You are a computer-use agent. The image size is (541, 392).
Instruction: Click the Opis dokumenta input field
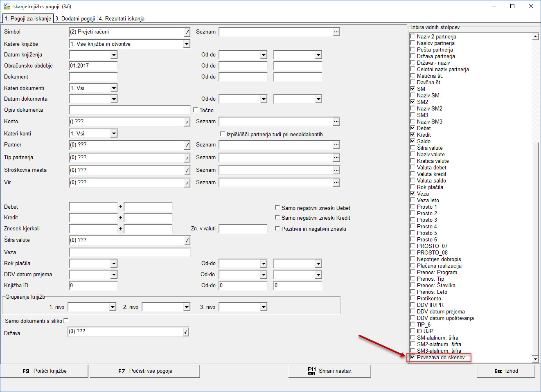pos(130,110)
